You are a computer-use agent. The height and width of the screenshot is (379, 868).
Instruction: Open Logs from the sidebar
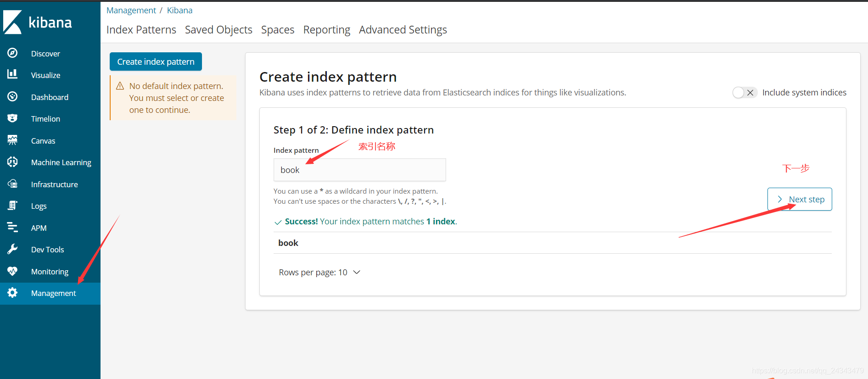click(39, 206)
